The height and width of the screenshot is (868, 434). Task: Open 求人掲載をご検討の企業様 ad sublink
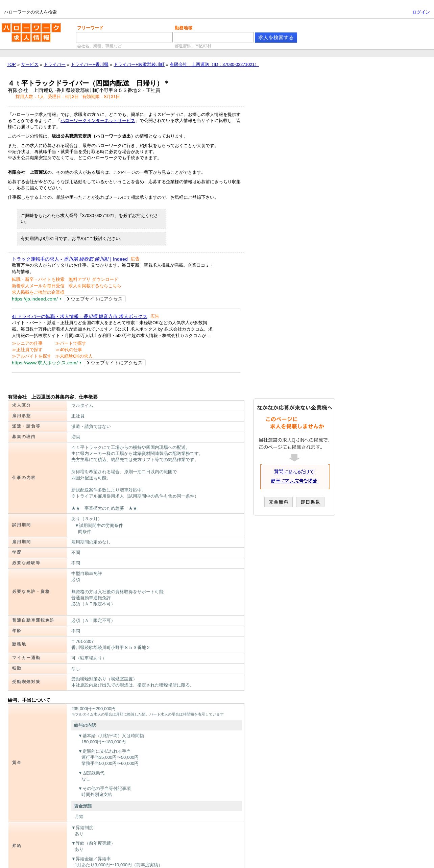(38, 292)
